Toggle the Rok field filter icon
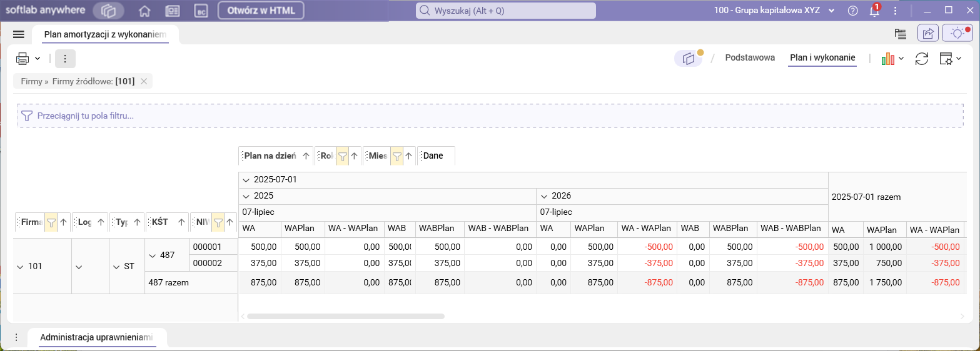This screenshot has height=351, width=980. 342,156
